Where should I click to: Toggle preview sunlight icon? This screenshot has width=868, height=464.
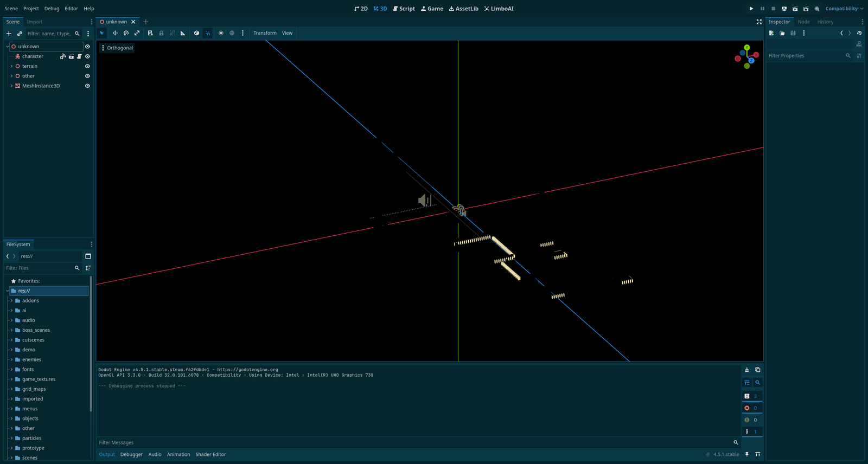(x=221, y=33)
